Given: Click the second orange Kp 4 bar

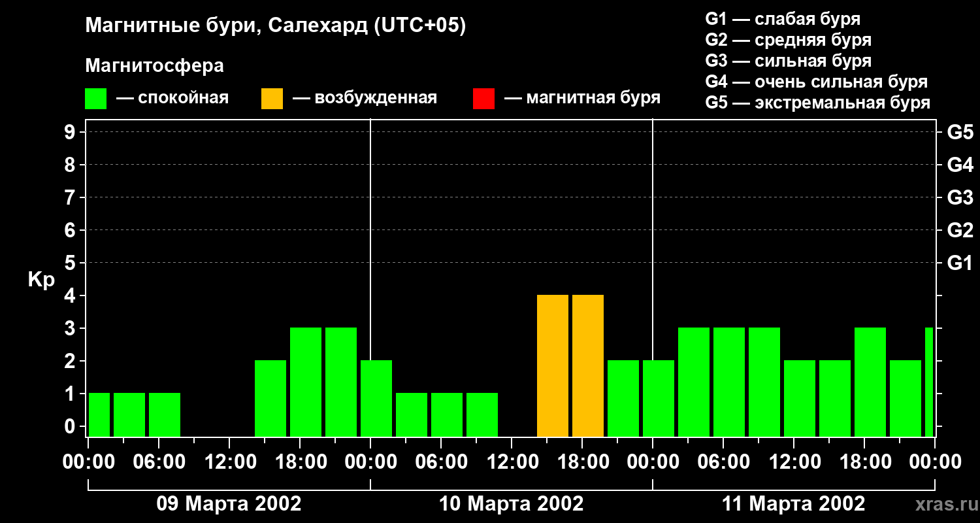Looking at the screenshot, I should (588, 366).
